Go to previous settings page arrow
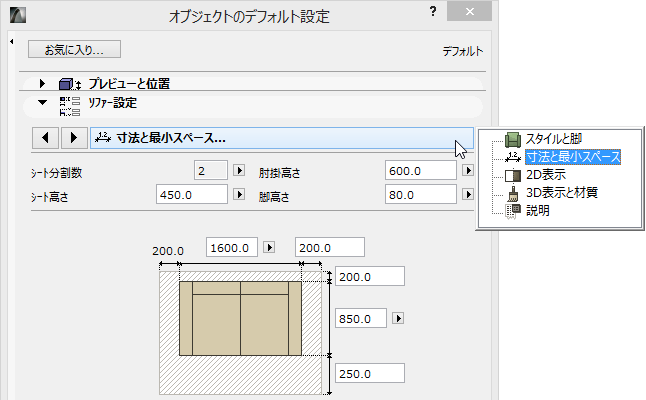 45,138
